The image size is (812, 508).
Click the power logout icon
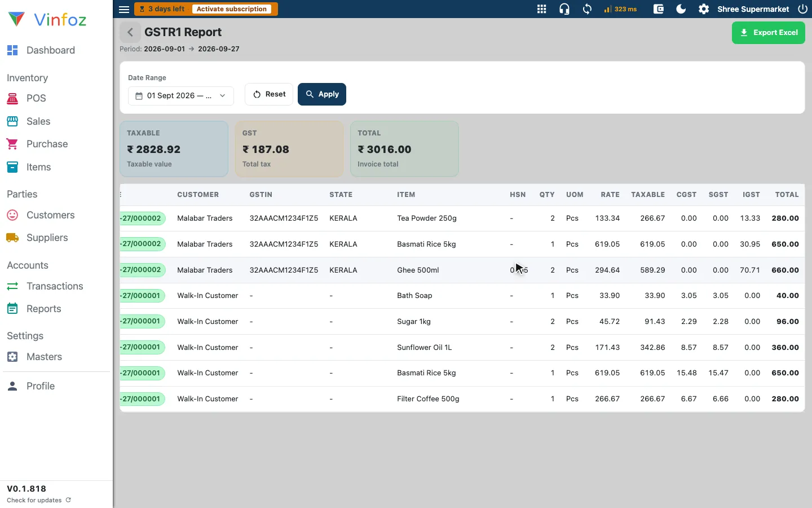pos(803,9)
